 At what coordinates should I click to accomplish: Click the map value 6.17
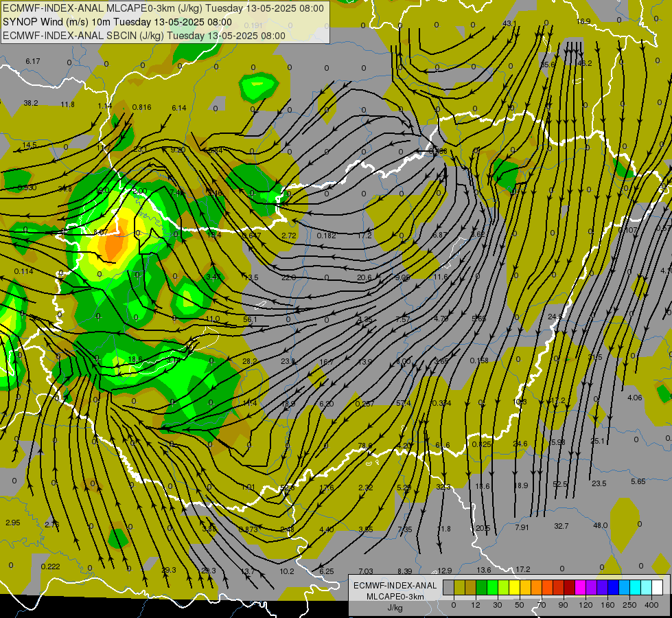click(x=32, y=61)
